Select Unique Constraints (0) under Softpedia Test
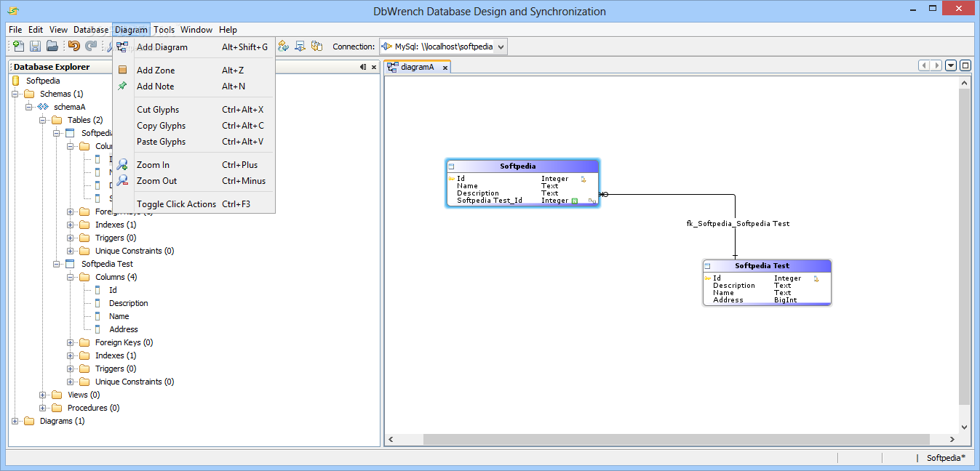Image resolution: width=980 pixels, height=471 pixels. [135, 382]
